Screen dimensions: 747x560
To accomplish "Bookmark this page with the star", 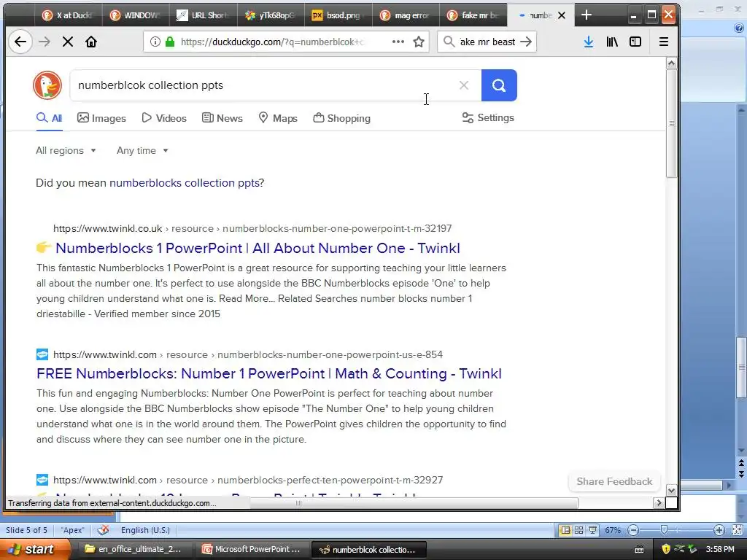I will (419, 42).
